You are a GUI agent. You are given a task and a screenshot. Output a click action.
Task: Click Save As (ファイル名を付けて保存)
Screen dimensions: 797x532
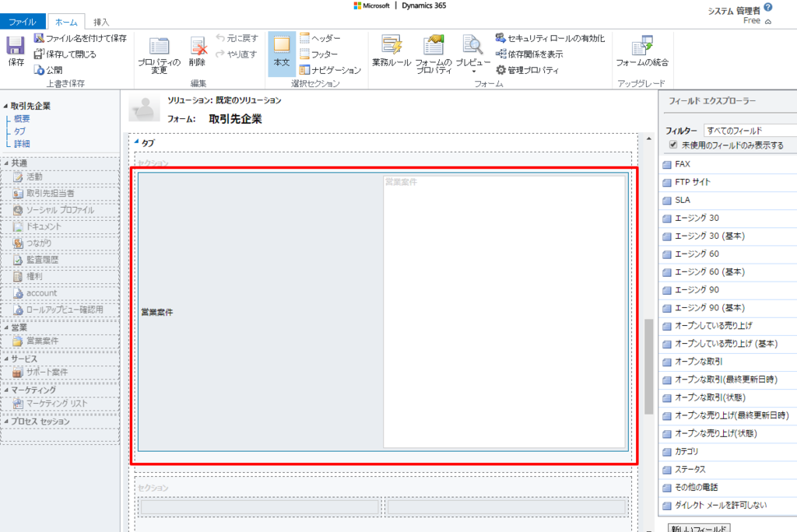80,38
